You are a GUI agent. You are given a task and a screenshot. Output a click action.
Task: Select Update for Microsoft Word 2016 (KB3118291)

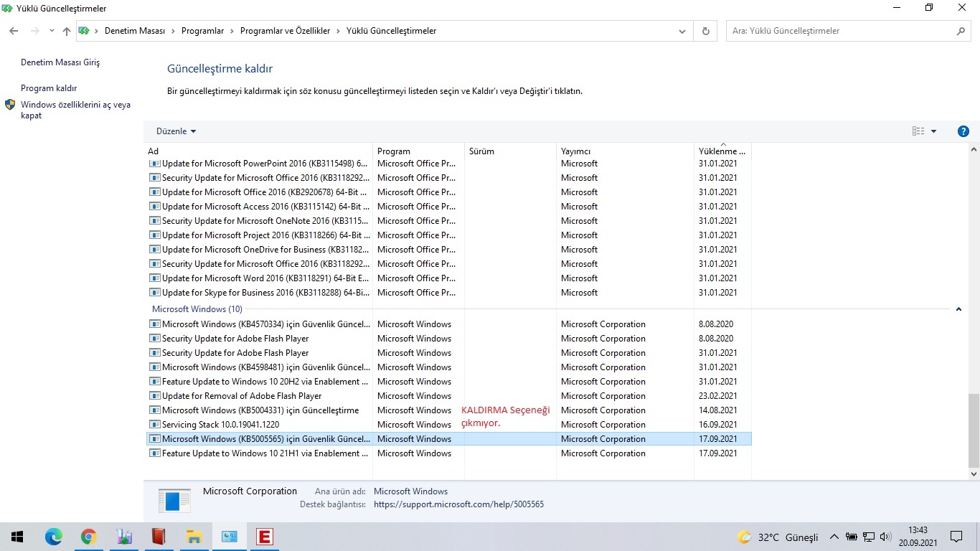point(449,278)
